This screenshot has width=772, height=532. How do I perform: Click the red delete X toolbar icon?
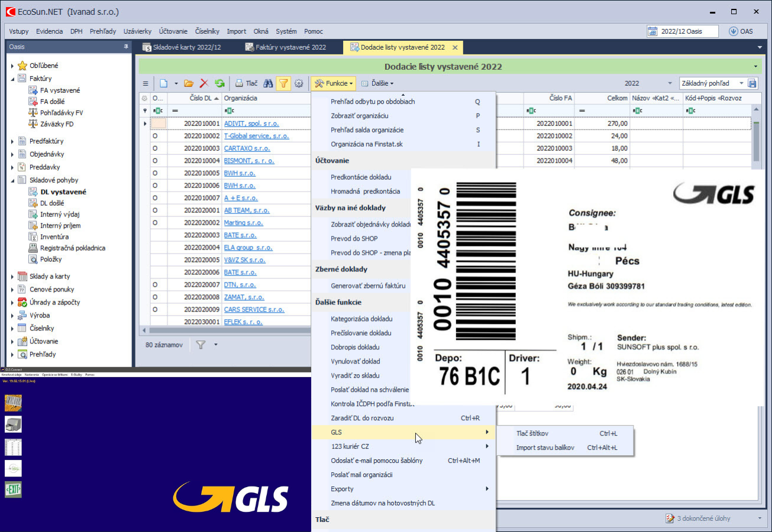(204, 84)
